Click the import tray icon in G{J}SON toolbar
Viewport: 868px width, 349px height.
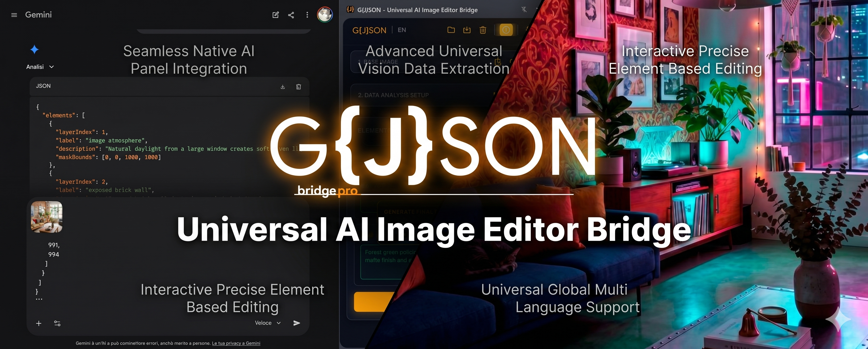pyautogui.click(x=467, y=30)
